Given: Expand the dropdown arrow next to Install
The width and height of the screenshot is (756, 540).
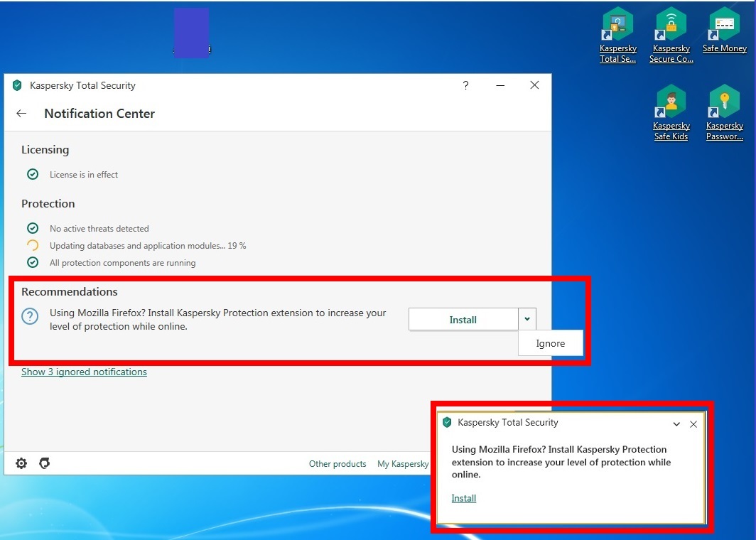Looking at the screenshot, I should (x=526, y=319).
